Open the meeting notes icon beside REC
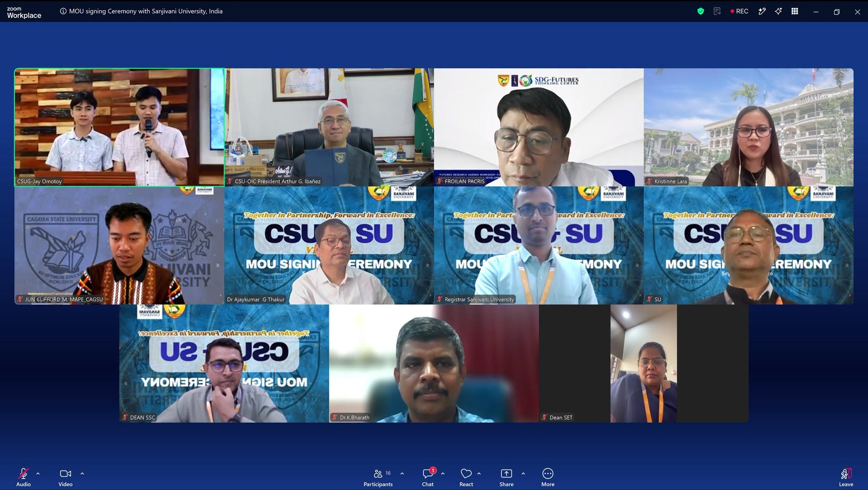This screenshot has width=868, height=490. [x=717, y=11]
